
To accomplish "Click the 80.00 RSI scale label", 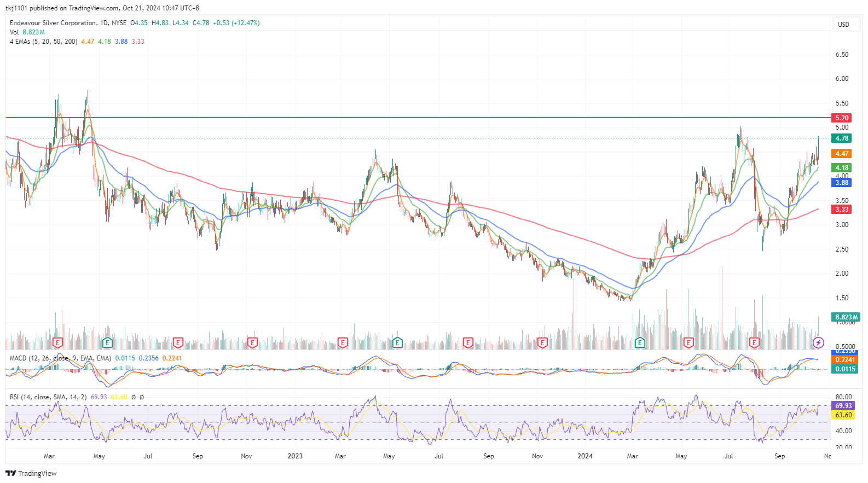I will [x=843, y=397].
